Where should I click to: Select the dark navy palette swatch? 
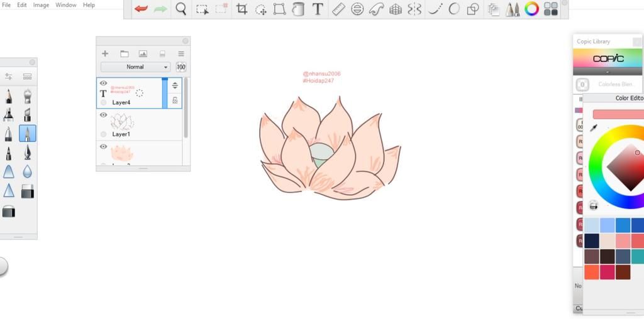coord(592,241)
